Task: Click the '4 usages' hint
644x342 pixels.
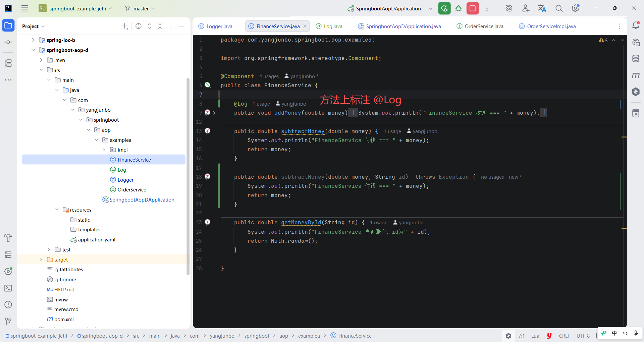Action: (269, 76)
